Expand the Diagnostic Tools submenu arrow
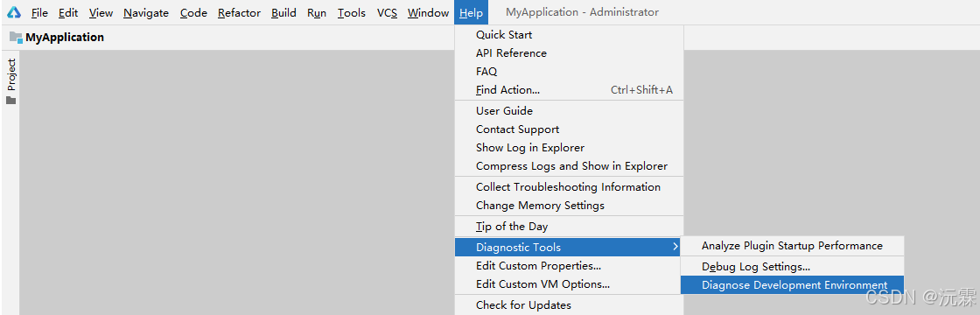The height and width of the screenshot is (315, 980). pyautogui.click(x=675, y=247)
